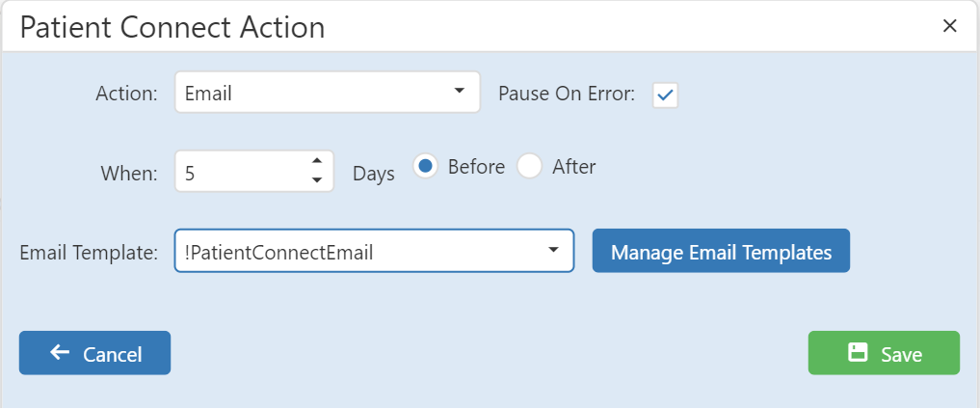The image size is (980, 409).
Task: Click the Email Template field label
Action: [90, 253]
